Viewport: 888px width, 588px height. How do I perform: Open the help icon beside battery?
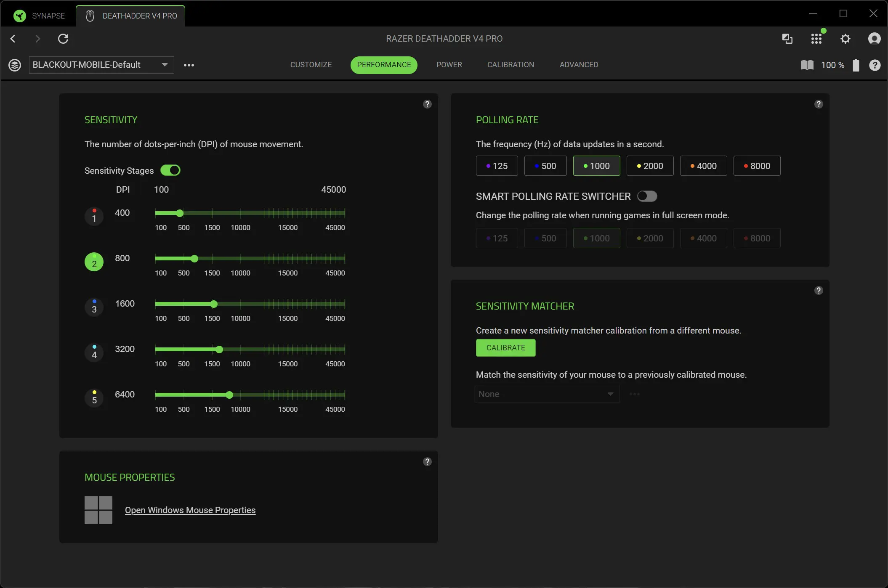[x=875, y=65]
